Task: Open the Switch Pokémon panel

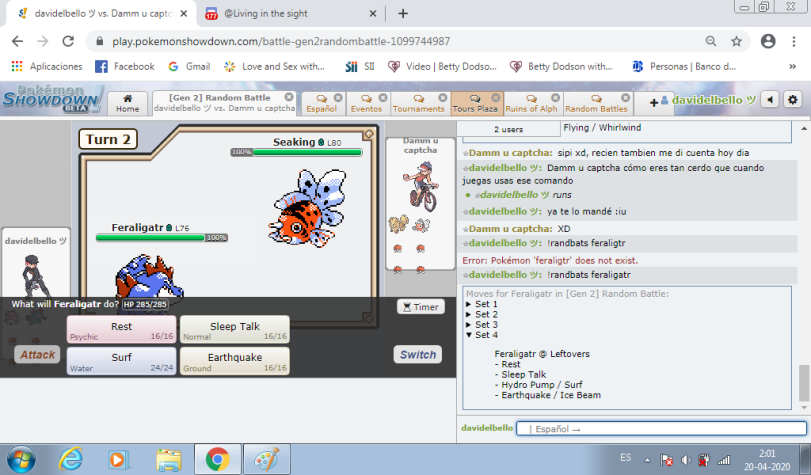Action: (x=418, y=354)
